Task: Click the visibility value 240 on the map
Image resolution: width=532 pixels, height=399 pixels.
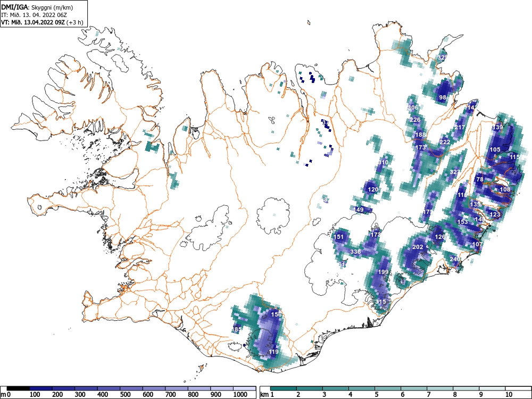Action: pos(455,259)
